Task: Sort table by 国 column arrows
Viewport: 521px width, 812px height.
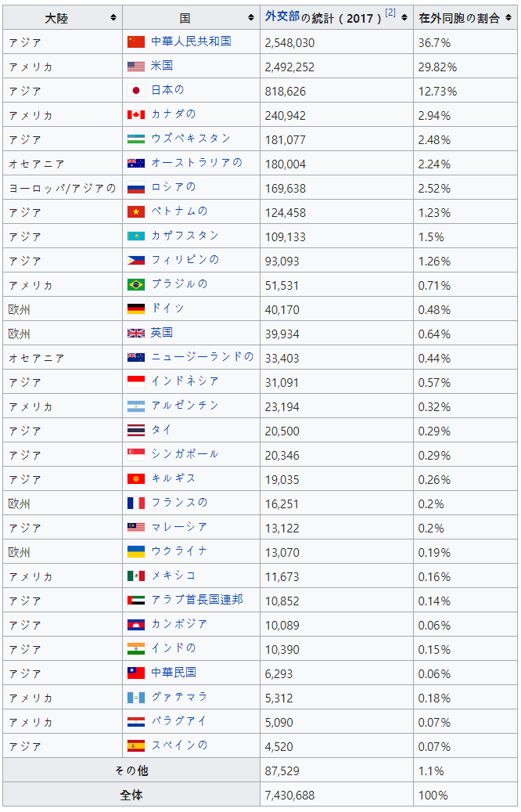Action: point(251,18)
